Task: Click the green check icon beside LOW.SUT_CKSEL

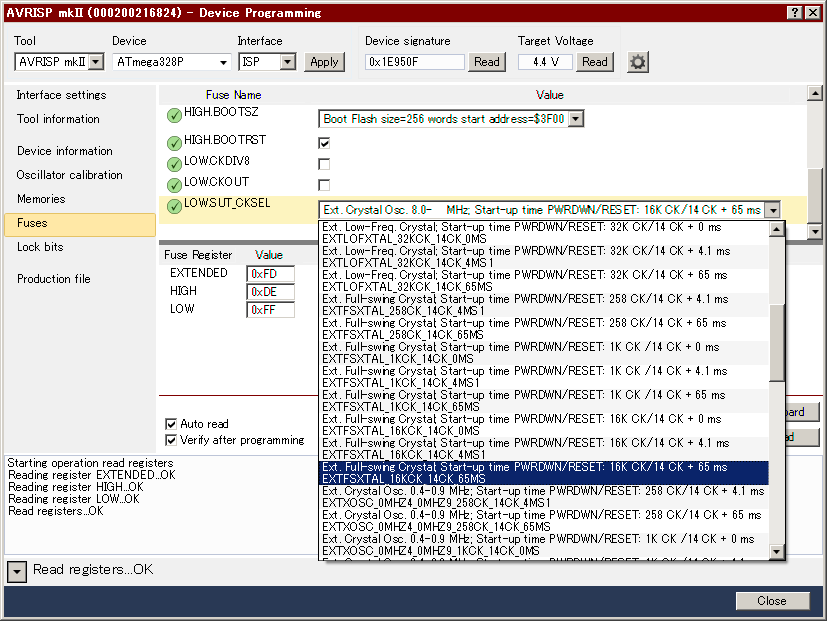Action: 174,206
